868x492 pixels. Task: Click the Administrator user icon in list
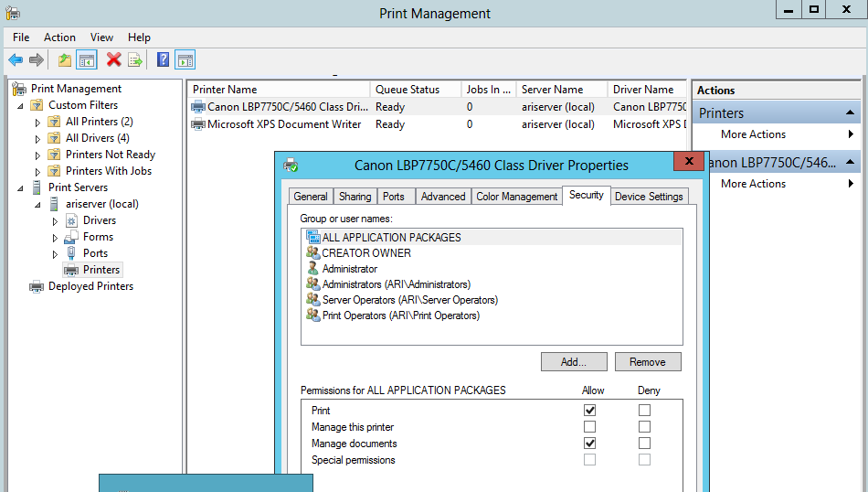313,268
